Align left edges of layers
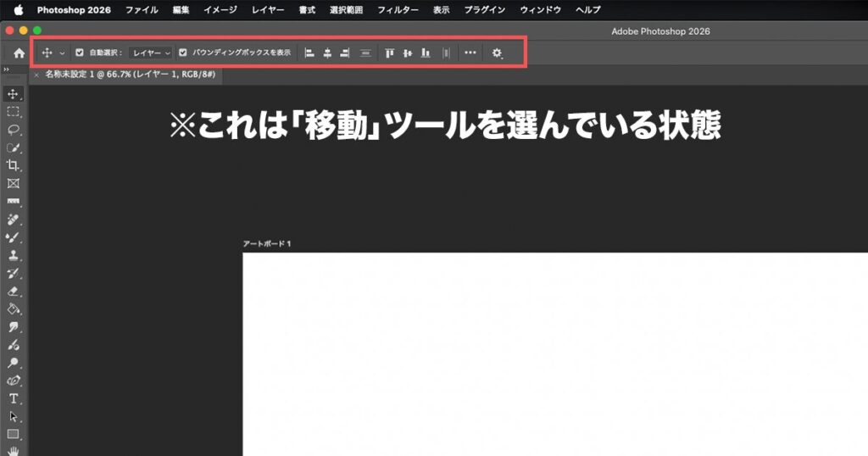 coord(310,53)
